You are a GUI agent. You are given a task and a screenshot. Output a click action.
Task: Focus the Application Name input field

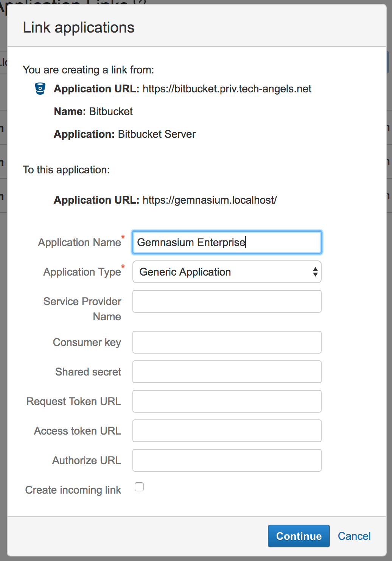(x=227, y=242)
